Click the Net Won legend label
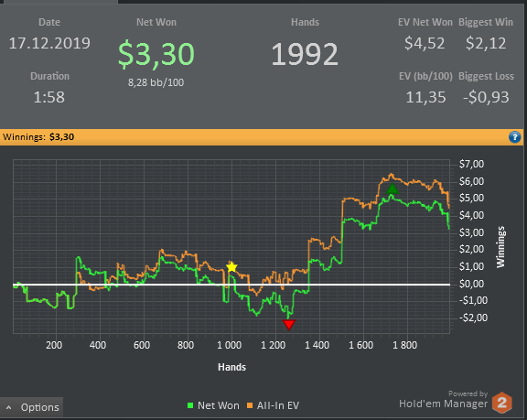This screenshot has width=527, height=420. click(x=219, y=405)
